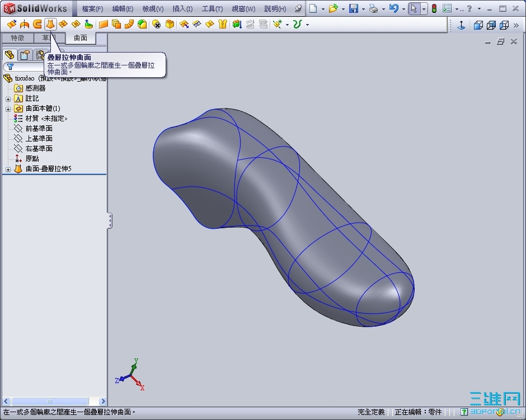526x420 pixels.
Task: Select the green Fillet tool
Action: click(x=142, y=24)
